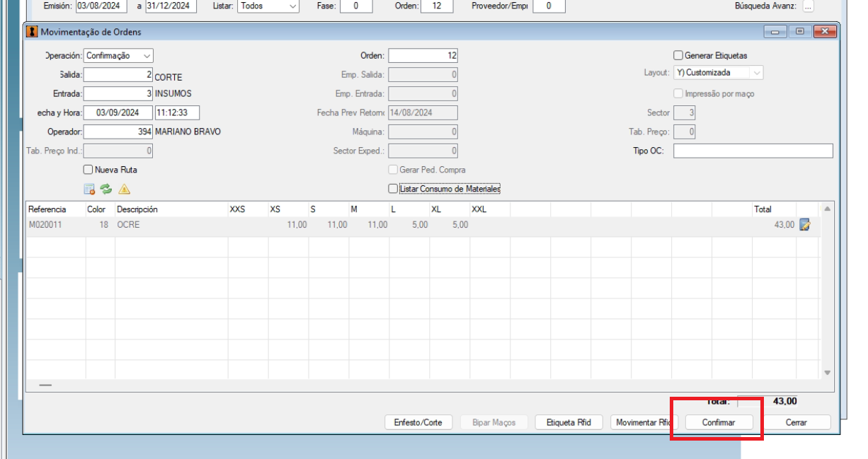This screenshot has height=459, width=868.
Task: Enable the Generar Etiquetas checkbox
Action: coord(678,55)
